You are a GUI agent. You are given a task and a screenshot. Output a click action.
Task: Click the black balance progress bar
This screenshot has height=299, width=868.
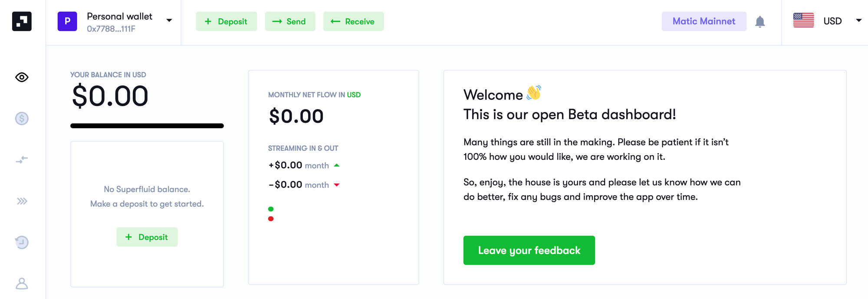pos(147,126)
